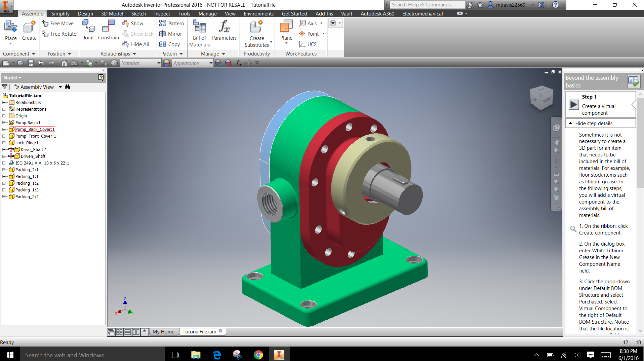Click the Windows Start button

[x=10, y=355]
